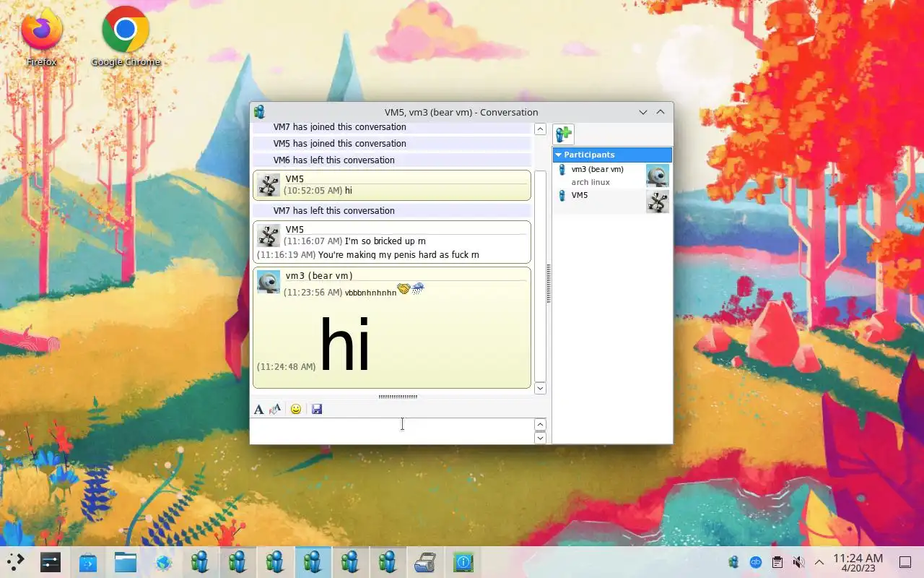Click the muted volume tray icon
924x578 pixels.
tap(798, 562)
